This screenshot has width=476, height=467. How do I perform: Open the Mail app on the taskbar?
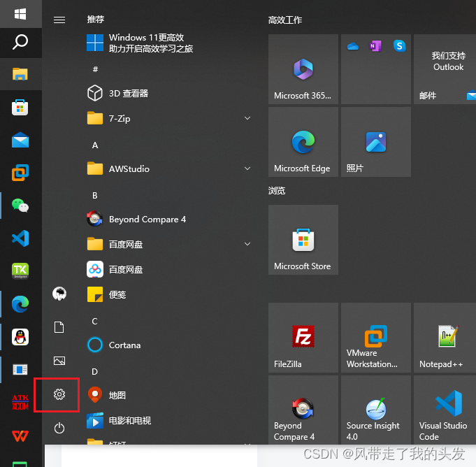click(20, 140)
